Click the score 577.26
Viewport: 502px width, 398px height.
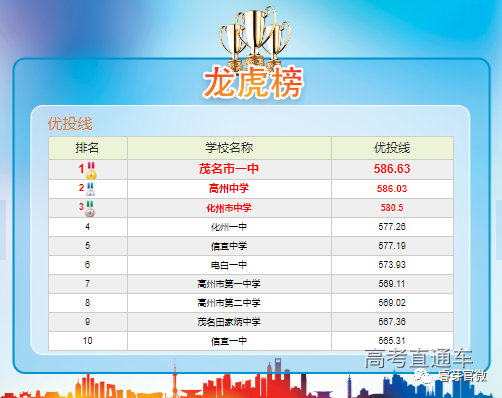[x=392, y=227]
